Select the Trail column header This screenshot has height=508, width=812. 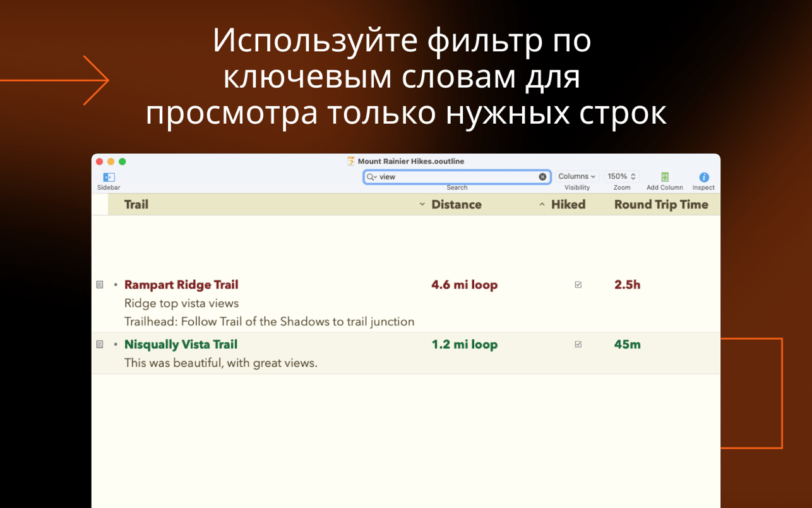136,205
